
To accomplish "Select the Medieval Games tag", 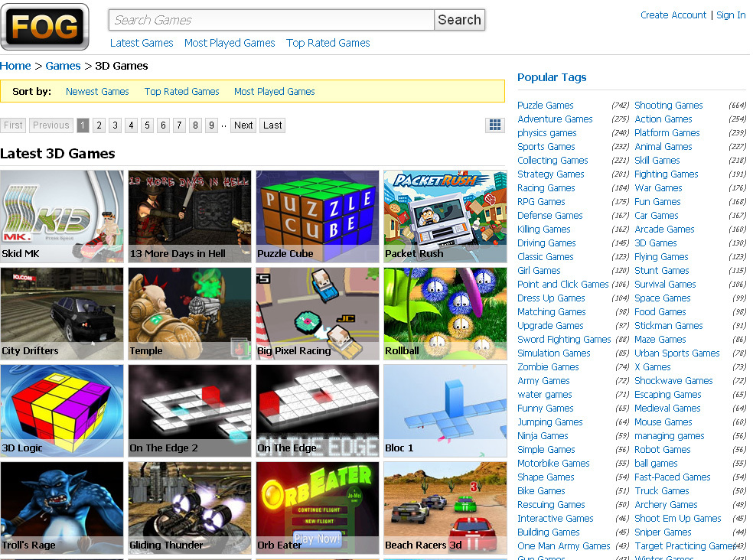I will point(667,409).
